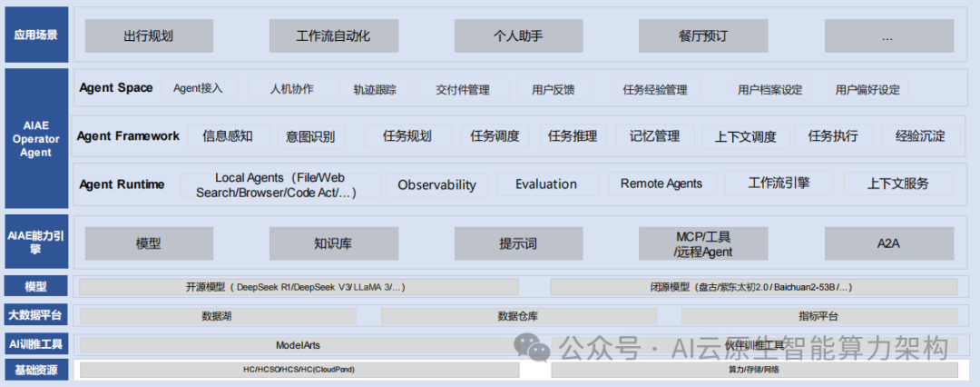This screenshot has height=387, width=980.
Task: Select the 提示词 box
Action: click(x=519, y=243)
